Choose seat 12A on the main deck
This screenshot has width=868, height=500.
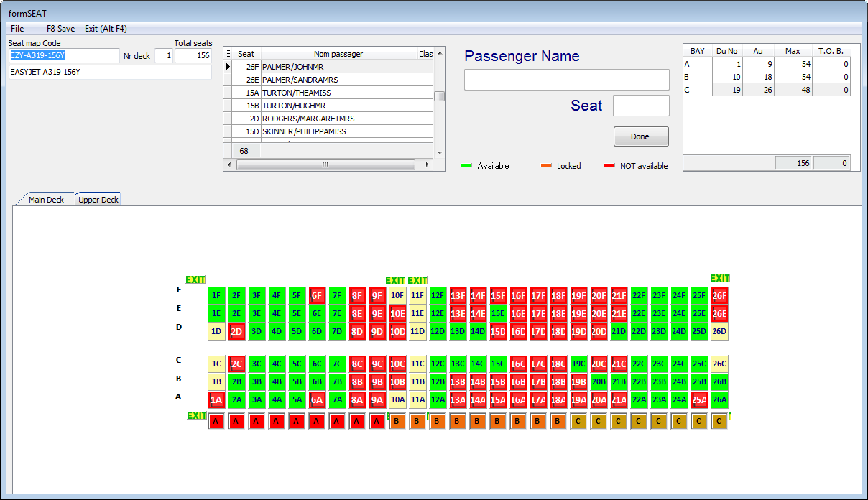tap(438, 400)
